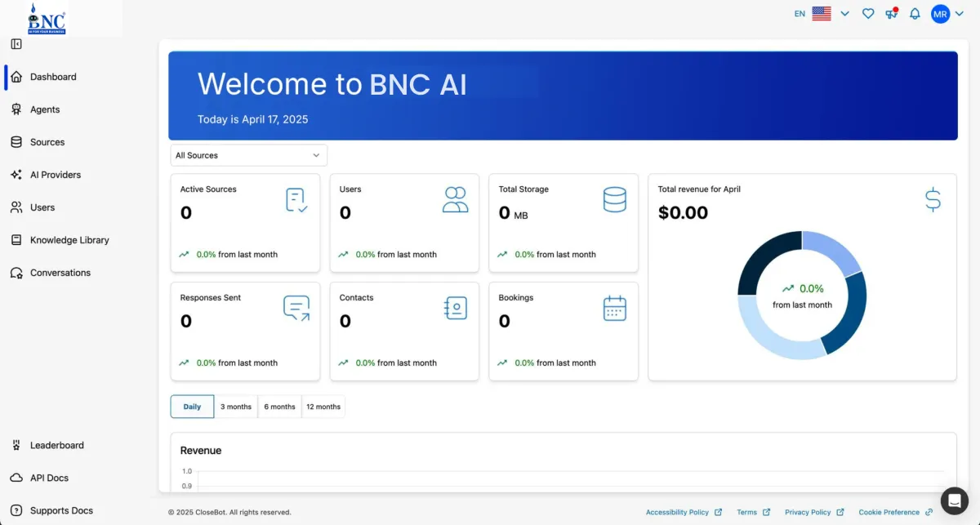Open favorites via the heart icon

pos(868,14)
